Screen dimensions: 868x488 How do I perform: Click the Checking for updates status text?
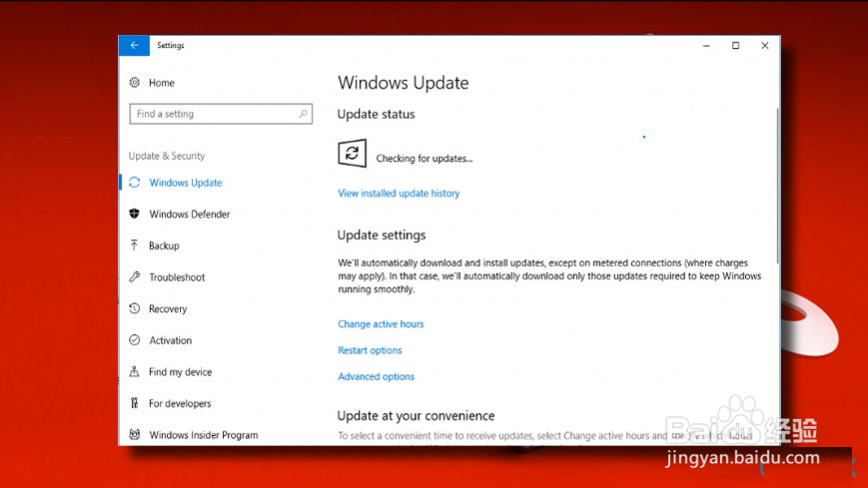(x=425, y=159)
